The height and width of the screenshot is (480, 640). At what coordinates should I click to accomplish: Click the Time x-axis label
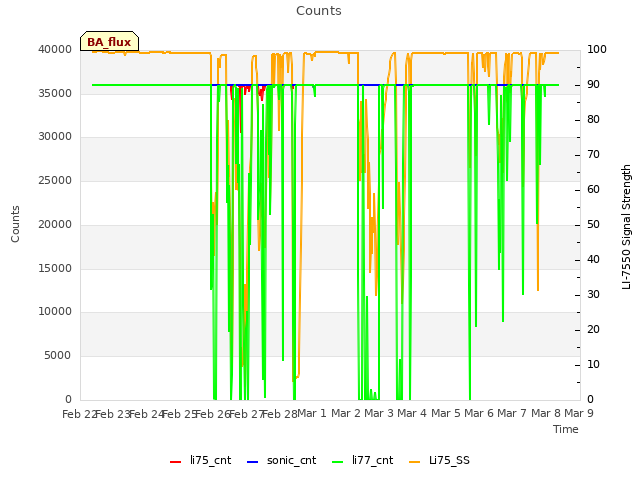566,429
